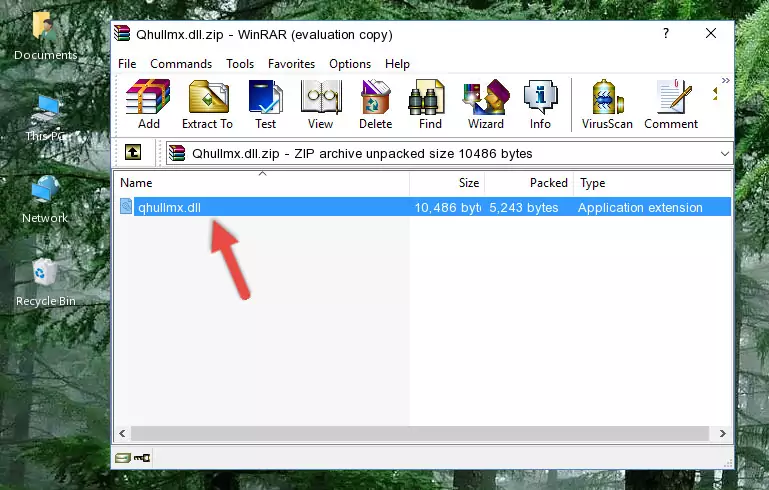Run the Test archive tool
Viewport: 769px width, 490px height.
tap(265, 104)
